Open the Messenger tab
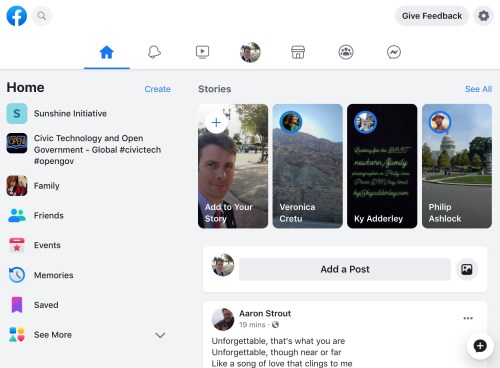The image size is (500, 368). 394,52
